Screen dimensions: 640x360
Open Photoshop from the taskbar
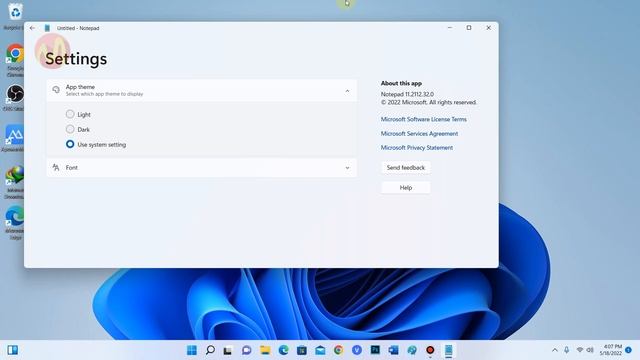click(375, 350)
